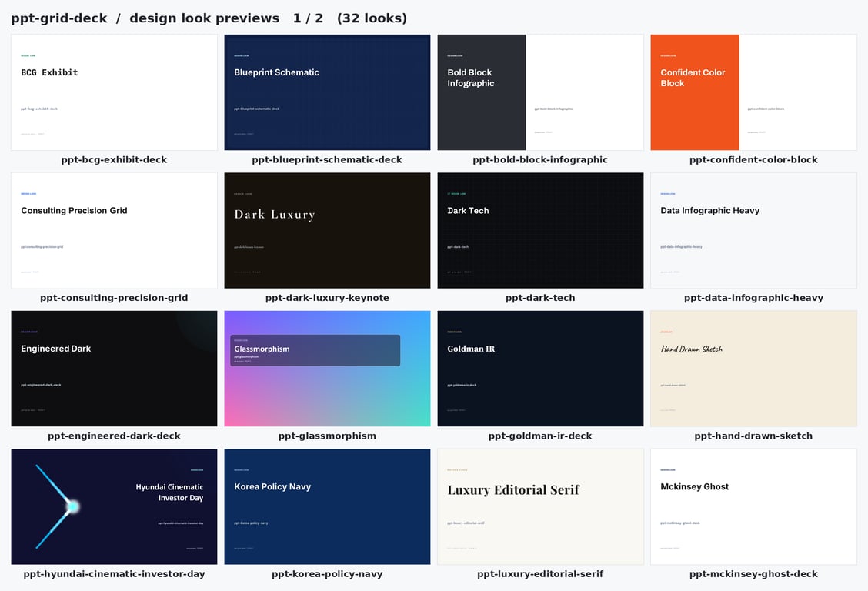Image resolution: width=868 pixels, height=591 pixels.
Task: Open the Consulting Precision Grid preview
Action: coord(114,230)
